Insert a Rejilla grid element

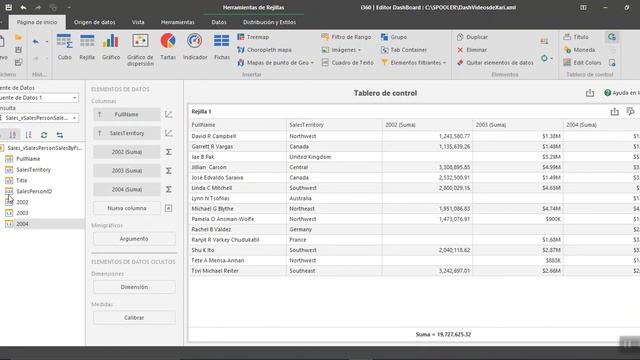tap(87, 47)
